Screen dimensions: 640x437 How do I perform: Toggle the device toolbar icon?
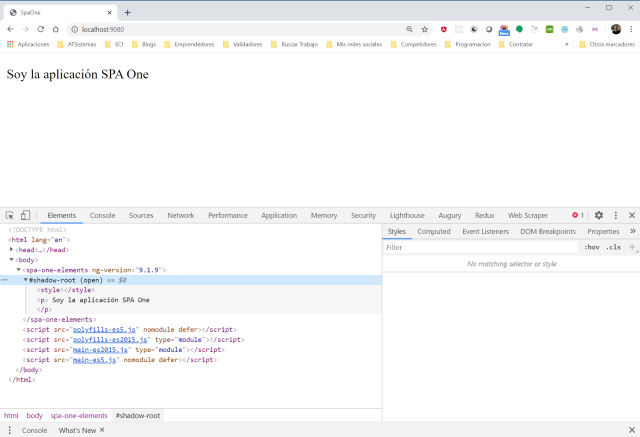[x=25, y=215]
